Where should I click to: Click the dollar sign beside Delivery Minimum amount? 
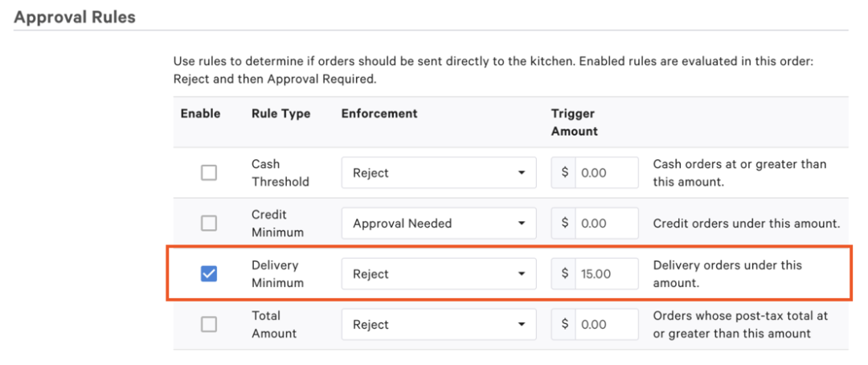pos(565,274)
